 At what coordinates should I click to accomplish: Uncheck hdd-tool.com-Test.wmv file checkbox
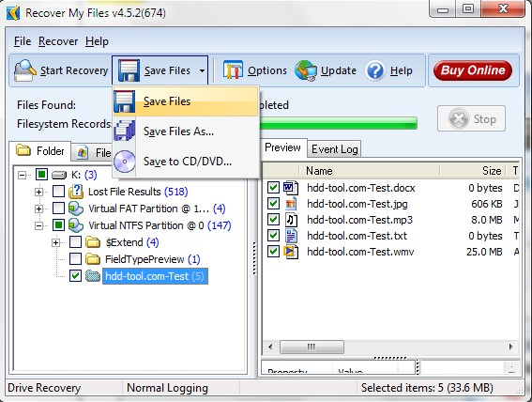(273, 252)
